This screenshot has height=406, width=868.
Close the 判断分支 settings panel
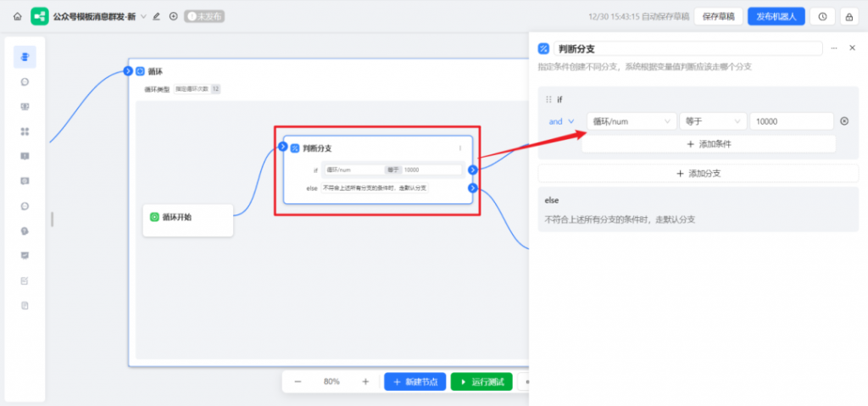(853, 48)
